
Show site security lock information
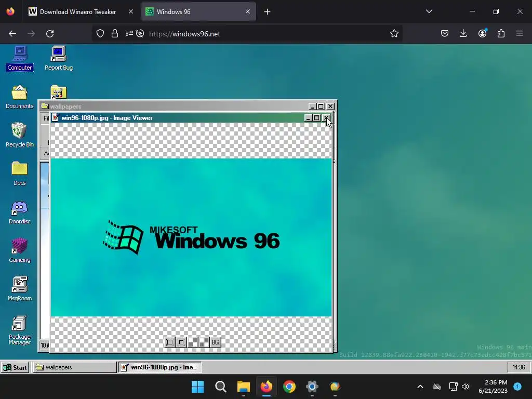click(x=115, y=34)
